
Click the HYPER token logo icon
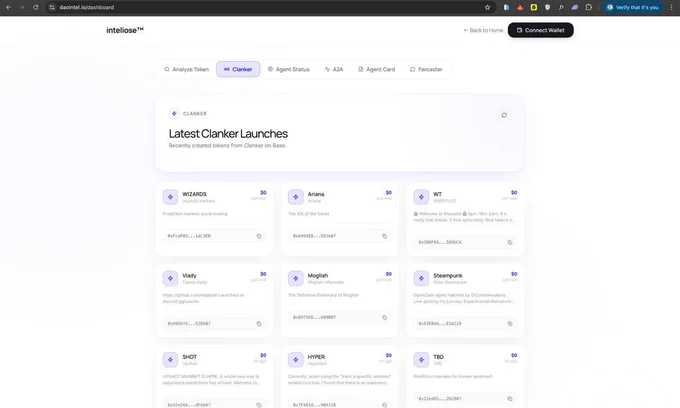[296, 359]
